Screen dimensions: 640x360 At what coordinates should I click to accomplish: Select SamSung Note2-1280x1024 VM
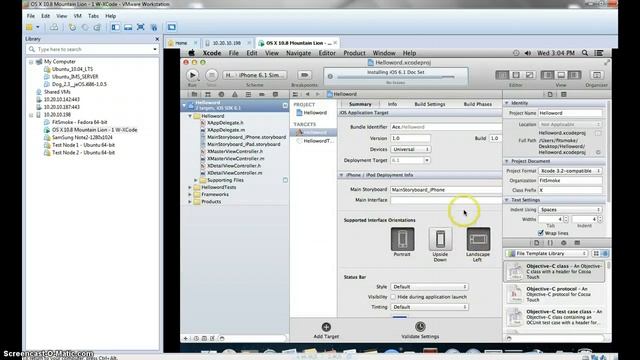click(82, 137)
